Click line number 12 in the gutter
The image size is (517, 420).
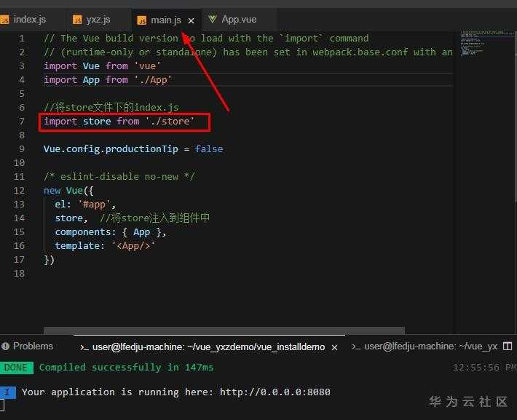tap(19, 191)
